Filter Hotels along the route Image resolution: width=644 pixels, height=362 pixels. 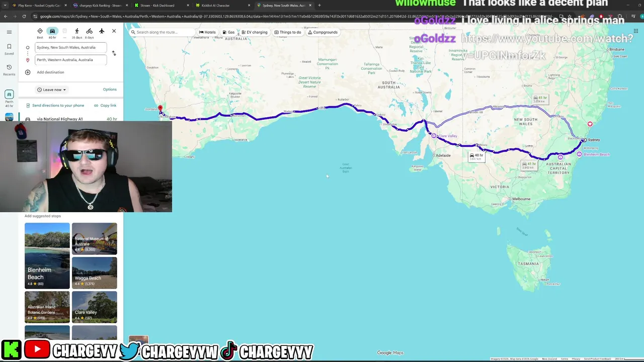click(207, 32)
